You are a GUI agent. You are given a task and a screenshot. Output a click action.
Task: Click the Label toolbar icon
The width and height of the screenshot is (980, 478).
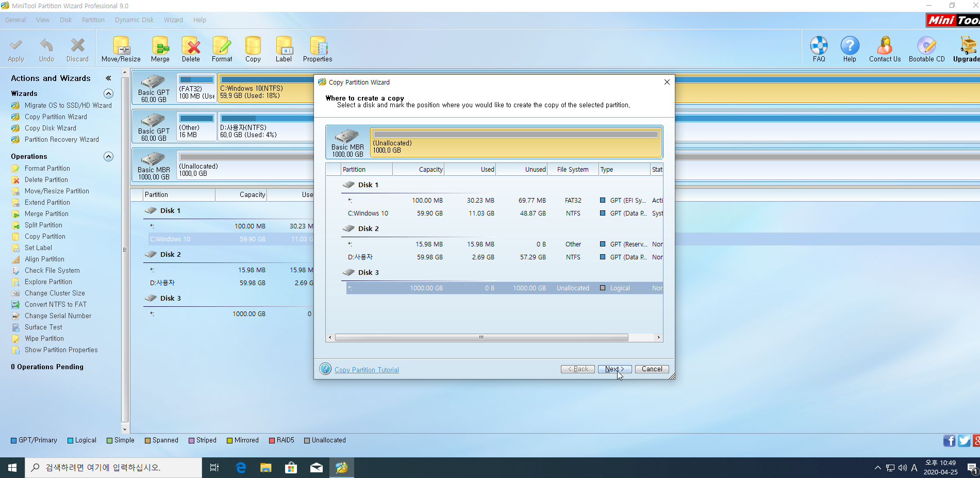click(x=284, y=45)
